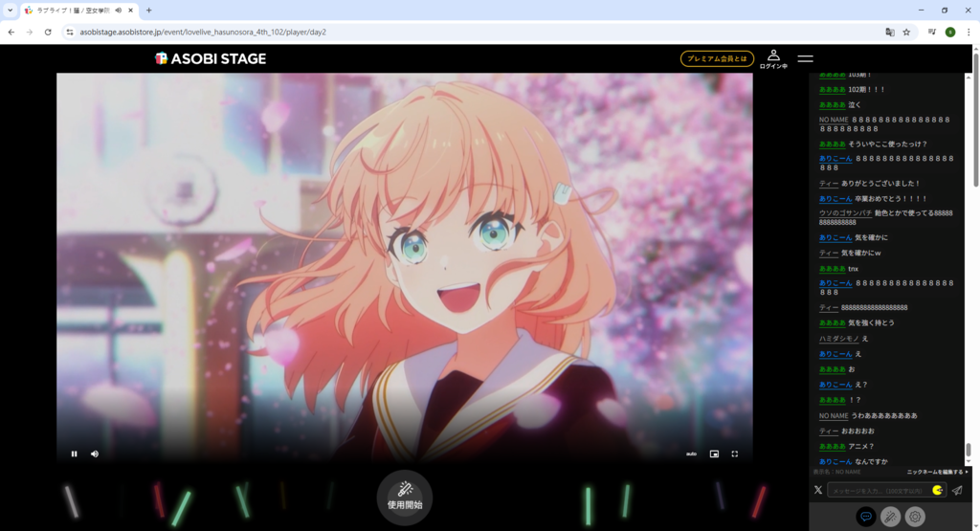Mute the tab via speaker icon
This screenshot has height=531, width=980.
[x=118, y=10]
